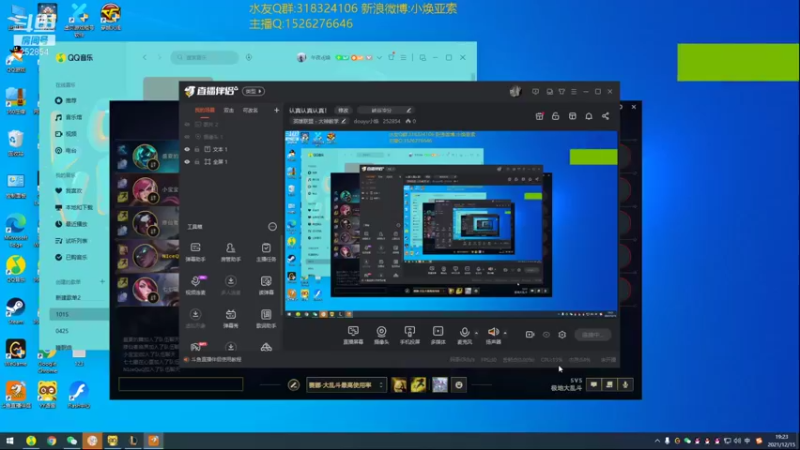The width and height of the screenshot is (800, 450).
Task: Open WeChat from taskbar
Action: click(72, 441)
